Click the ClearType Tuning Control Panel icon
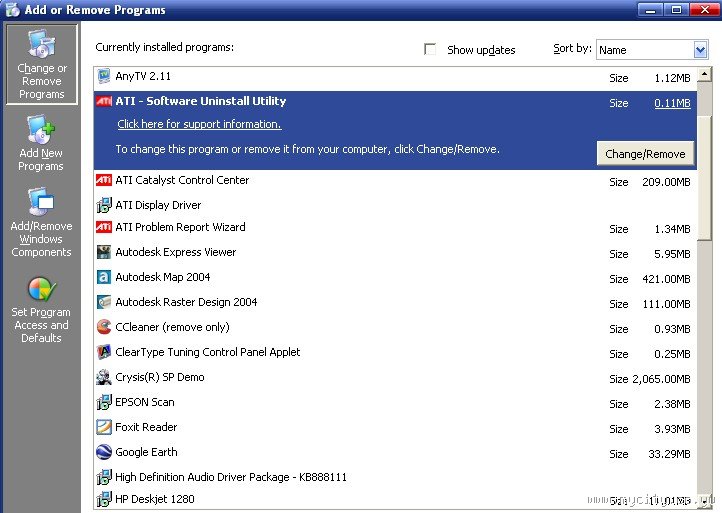This screenshot has height=513, width=722. 103,352
